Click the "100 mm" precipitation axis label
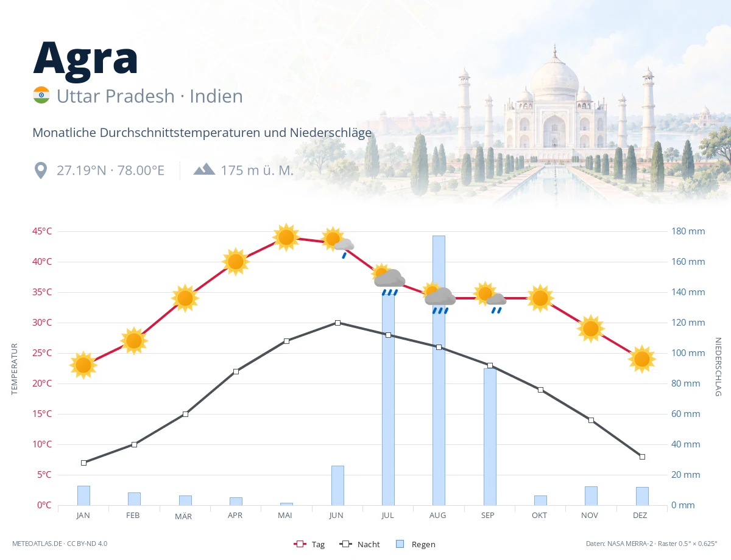 pyautogui.click(x=688, y=353)
